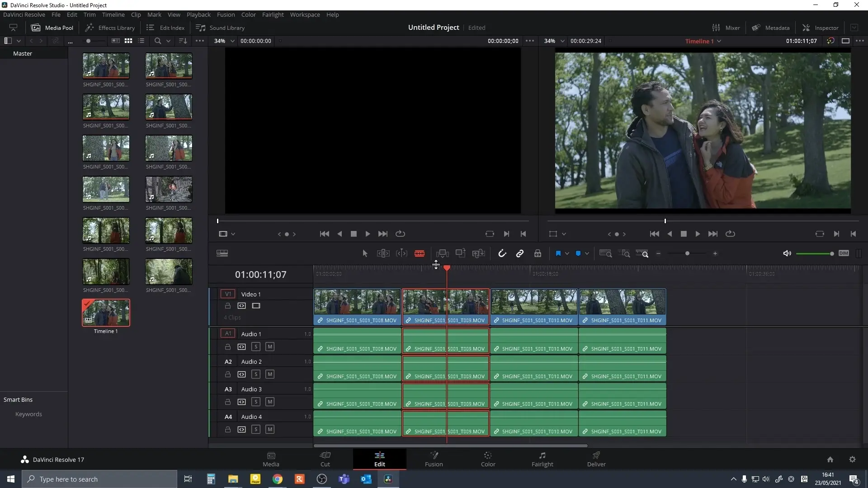Expand media pool sidebar layout dropdown
This screenshot has width=868, height=488.
pyautogui.click(x=19, y=41)
